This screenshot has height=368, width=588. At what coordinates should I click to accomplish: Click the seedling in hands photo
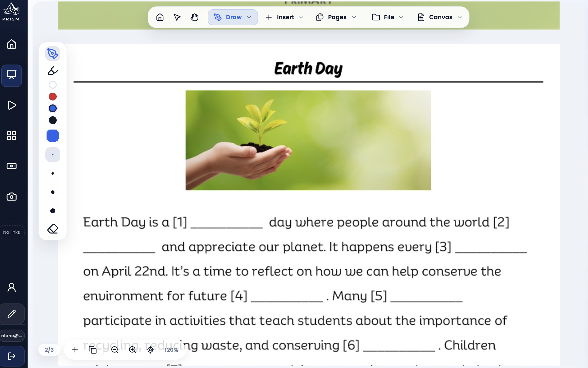tap(308, 140)
